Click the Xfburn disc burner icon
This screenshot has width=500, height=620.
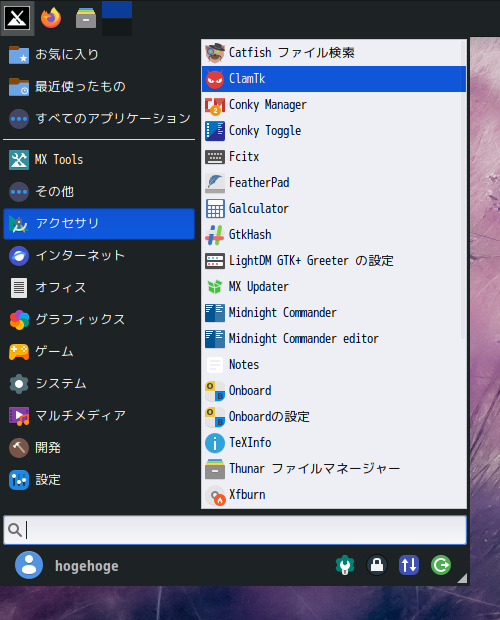(x=215, y=495)
